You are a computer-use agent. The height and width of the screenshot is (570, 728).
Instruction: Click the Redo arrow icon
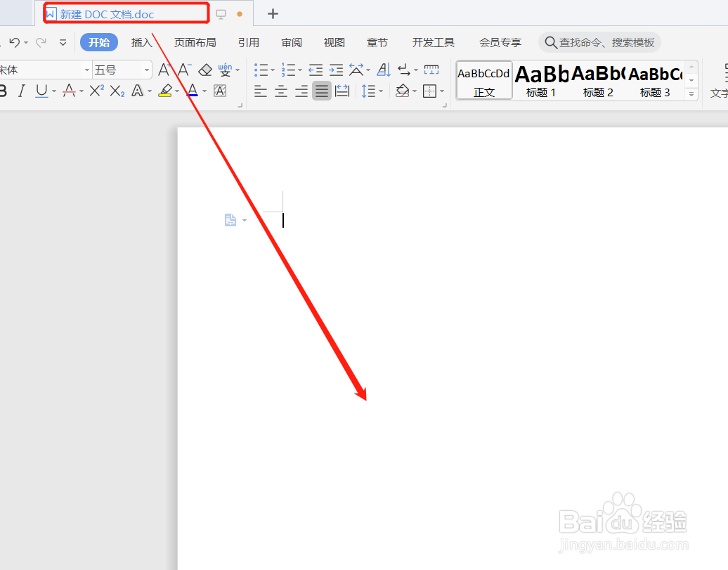(41, 43)
